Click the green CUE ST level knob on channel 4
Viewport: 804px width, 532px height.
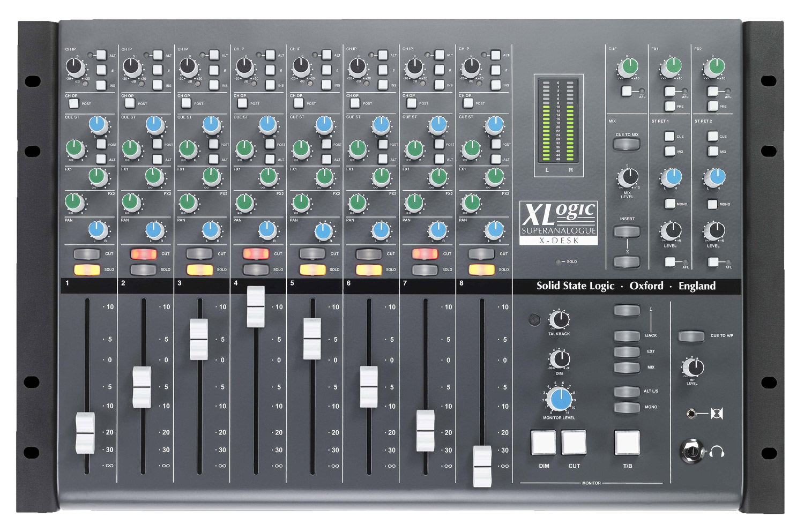click(244, 148)
